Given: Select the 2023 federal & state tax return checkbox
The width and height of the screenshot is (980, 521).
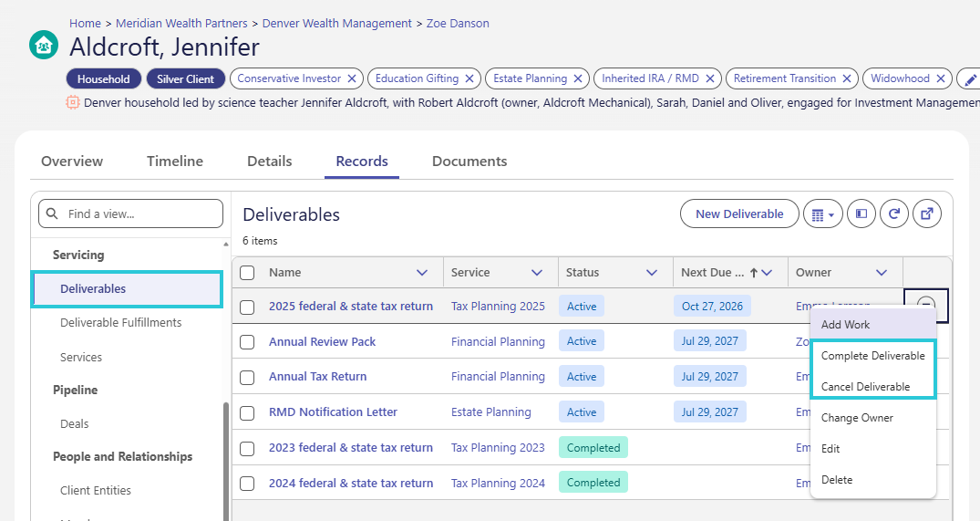Looking at the screenshot, I should [247, 448].
